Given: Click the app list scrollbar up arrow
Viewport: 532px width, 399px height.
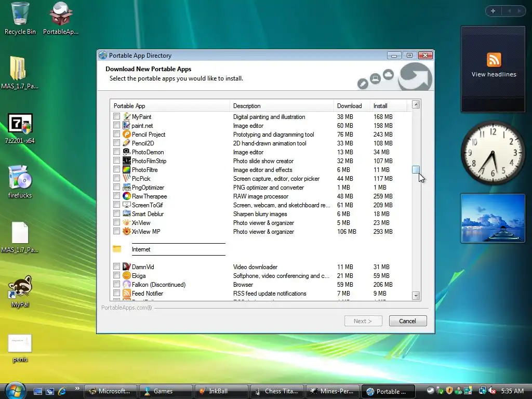Looking at the screenshot, I should pyautogui.click(x=416, y=104).
